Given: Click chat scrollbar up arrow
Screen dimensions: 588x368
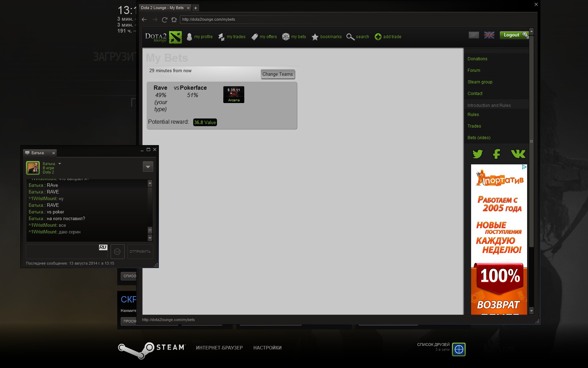Looking at the screenshot, I should click(x=150, y=183).
